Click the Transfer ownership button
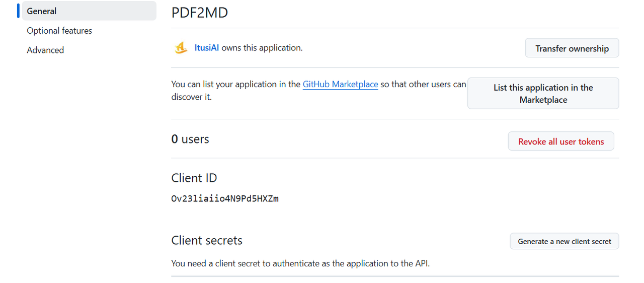 [572, 48]
